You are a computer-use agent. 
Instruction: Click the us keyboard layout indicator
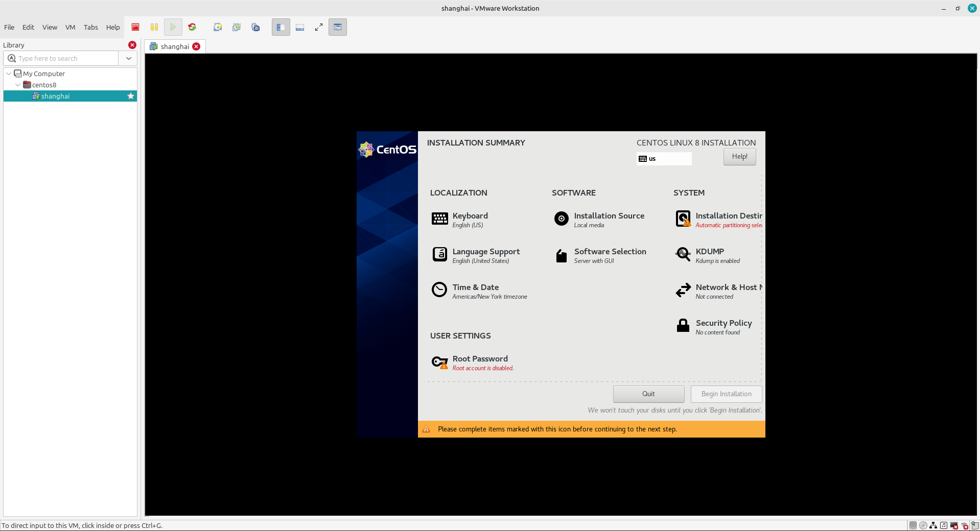[664, 159]
